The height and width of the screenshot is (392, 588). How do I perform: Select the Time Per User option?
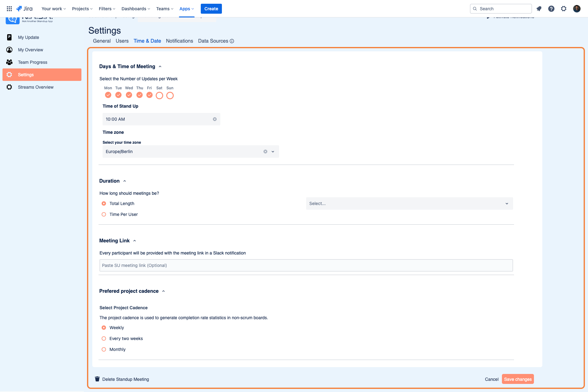click(104, 214)
